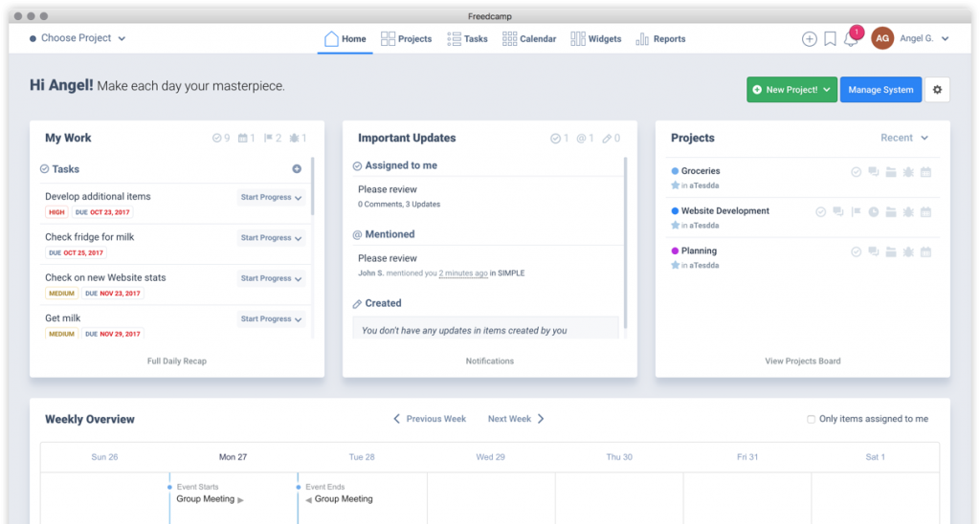Enable Only items assigned to me checkbox
980x524 pixels.
point(812,419)
